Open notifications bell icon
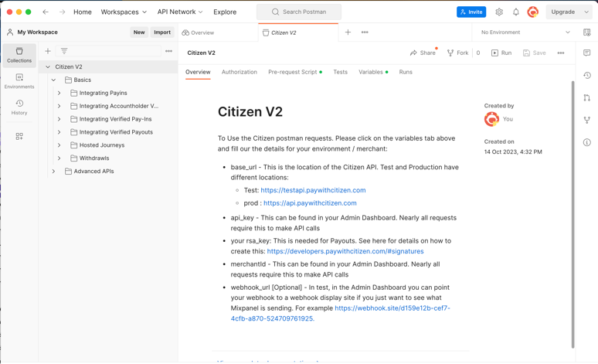 (515, 12)
